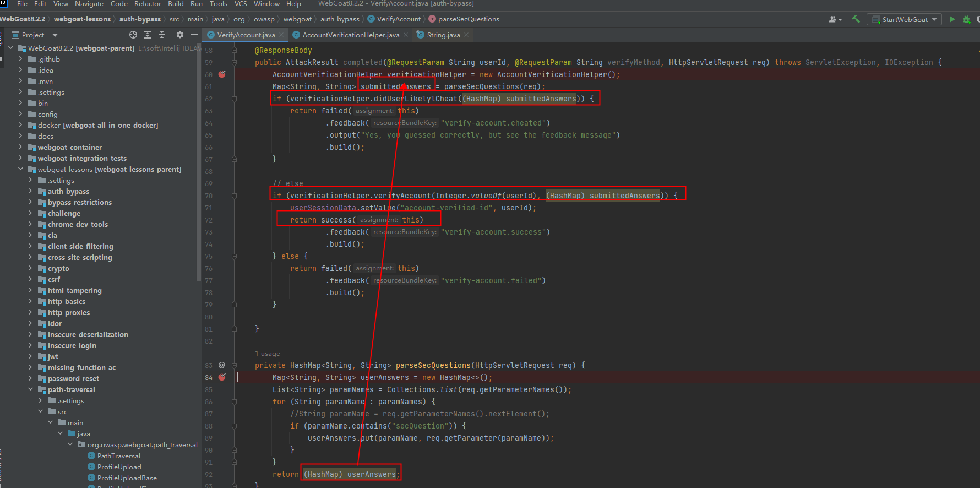Collapse the path-traversal module
The width and height of the screenshot is (980, 488).
pyautogui.click(x=31, y=389)
